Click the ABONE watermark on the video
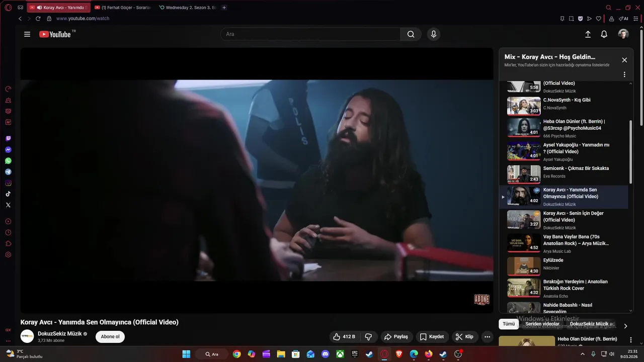The height and width of the screenshot is (362, 644). [x=481, y=300]
